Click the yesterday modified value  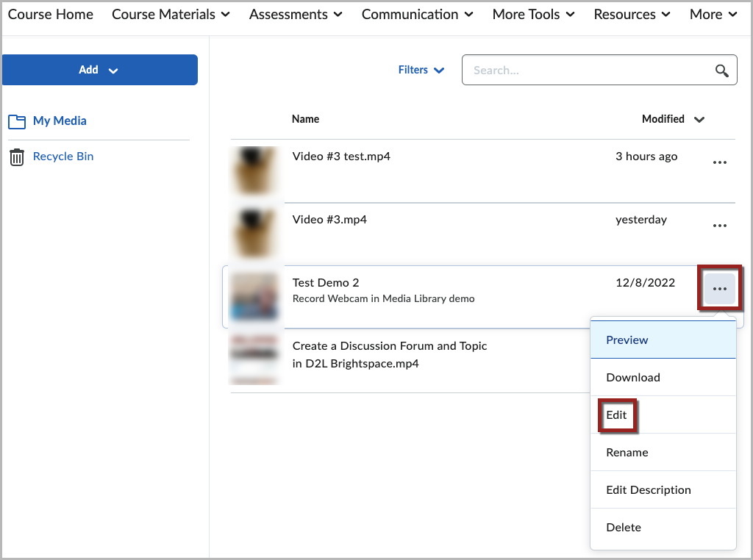tap(641, 220)
